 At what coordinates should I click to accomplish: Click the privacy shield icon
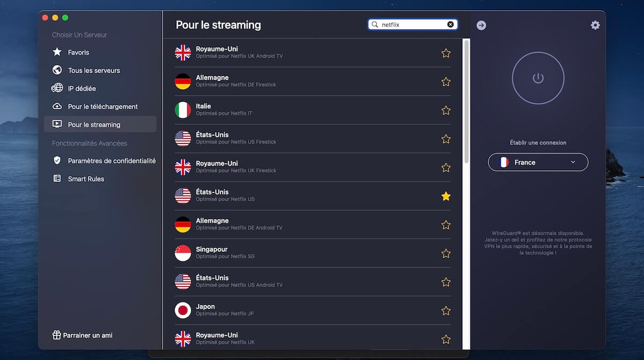click(57, 161)
